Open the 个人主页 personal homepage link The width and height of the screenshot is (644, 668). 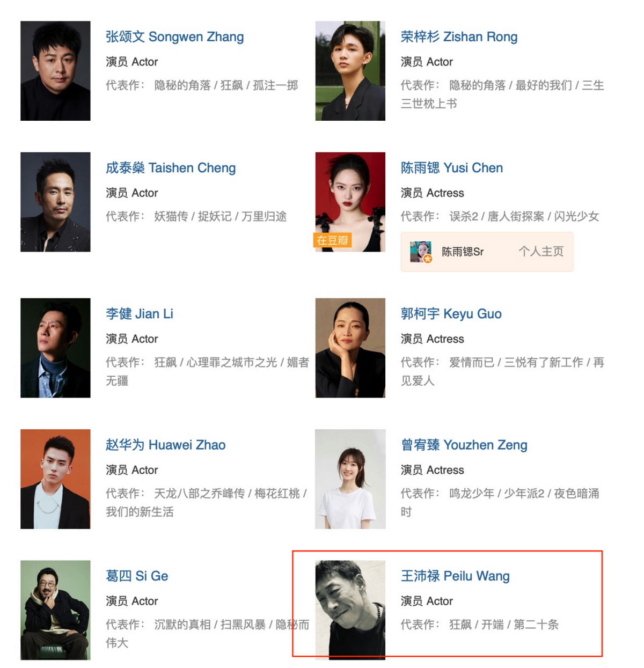(541, 252)
